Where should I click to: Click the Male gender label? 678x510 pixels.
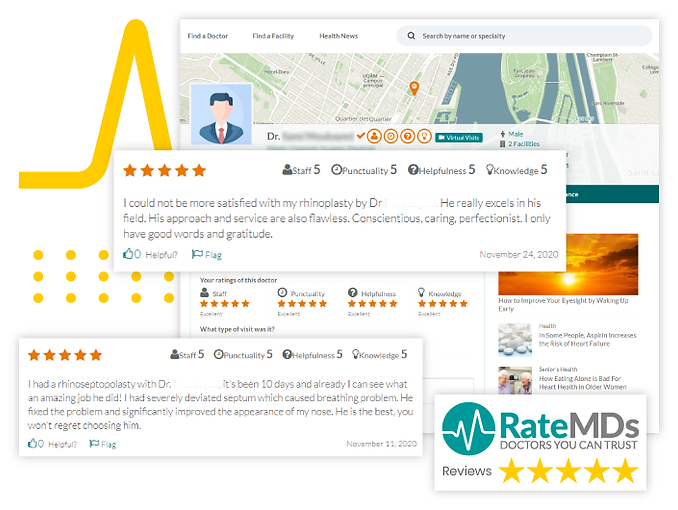point(515,134)
